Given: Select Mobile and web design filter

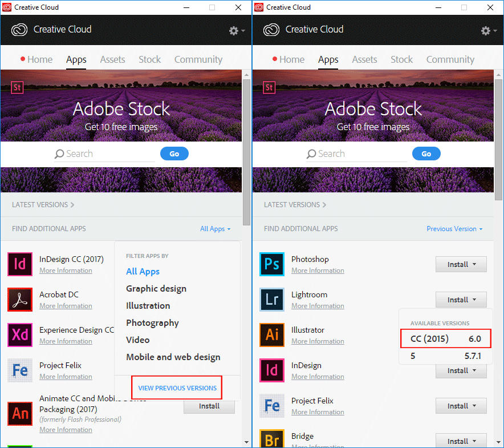Looking at the screenshot, I should (x=173, y=357).
